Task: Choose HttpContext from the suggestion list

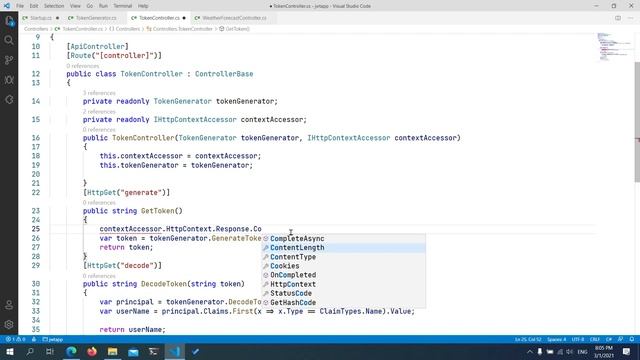Action: (x=343, y=284)
